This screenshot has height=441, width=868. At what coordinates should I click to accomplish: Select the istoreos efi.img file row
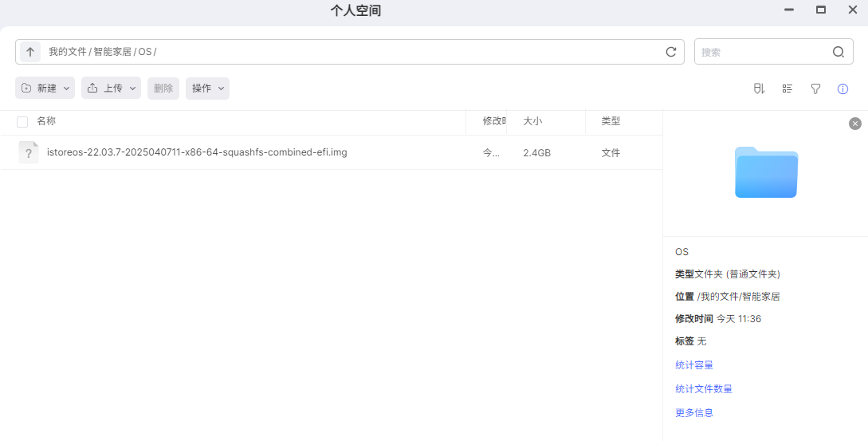point(197,152)
